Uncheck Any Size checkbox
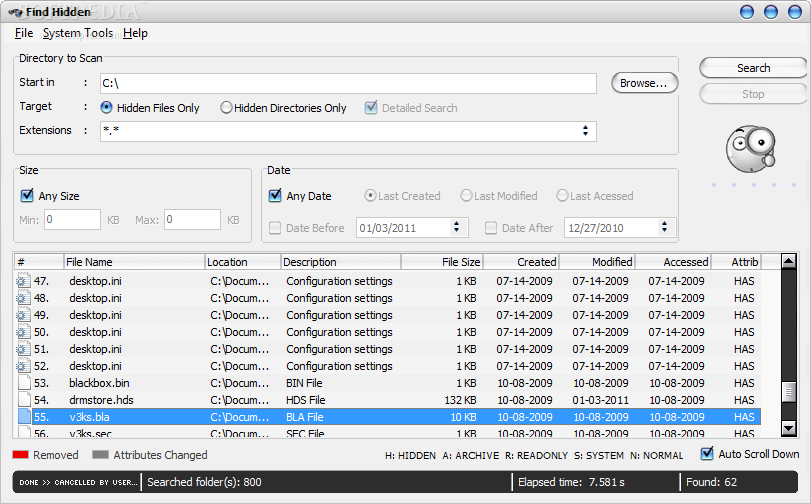 (x=27, y=196)
